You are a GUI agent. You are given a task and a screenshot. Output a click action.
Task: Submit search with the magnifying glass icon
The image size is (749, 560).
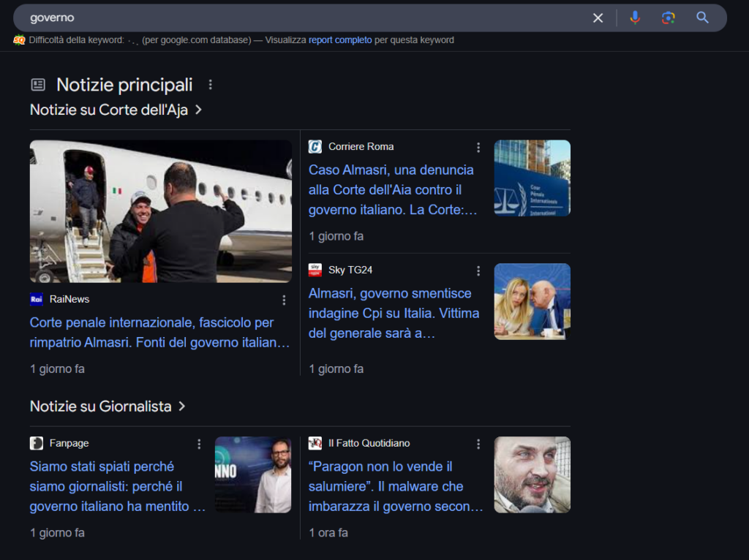(x=701, y=18)
